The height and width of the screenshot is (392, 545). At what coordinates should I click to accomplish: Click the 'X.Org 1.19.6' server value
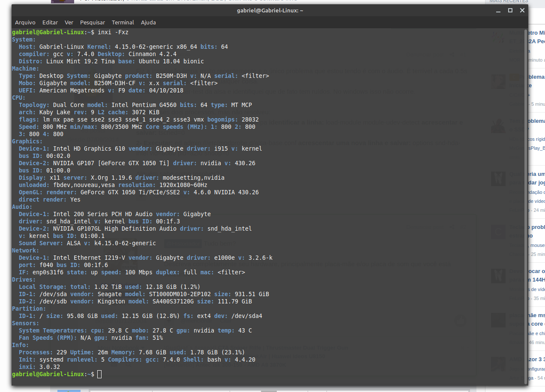(x=111, y=178)
